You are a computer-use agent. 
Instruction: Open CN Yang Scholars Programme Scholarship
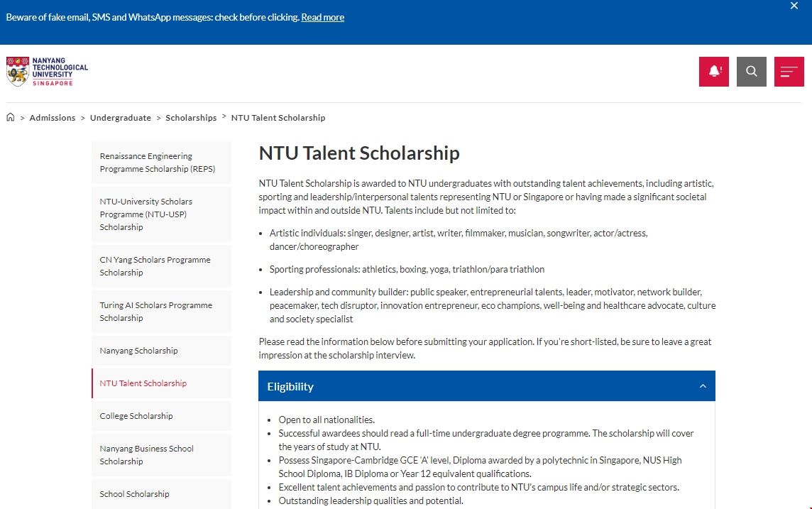155,266
